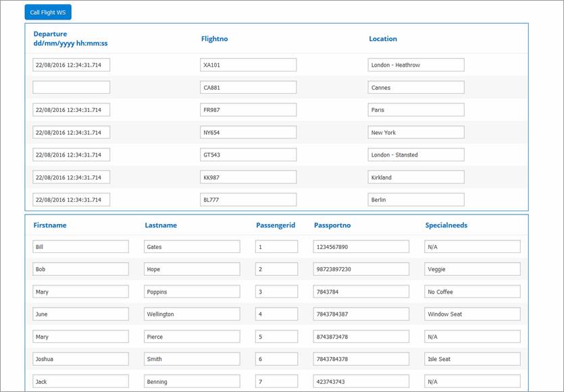The image size is (564, 392).
Task: Click the Location column header
Action: click(x=382, y=39)
